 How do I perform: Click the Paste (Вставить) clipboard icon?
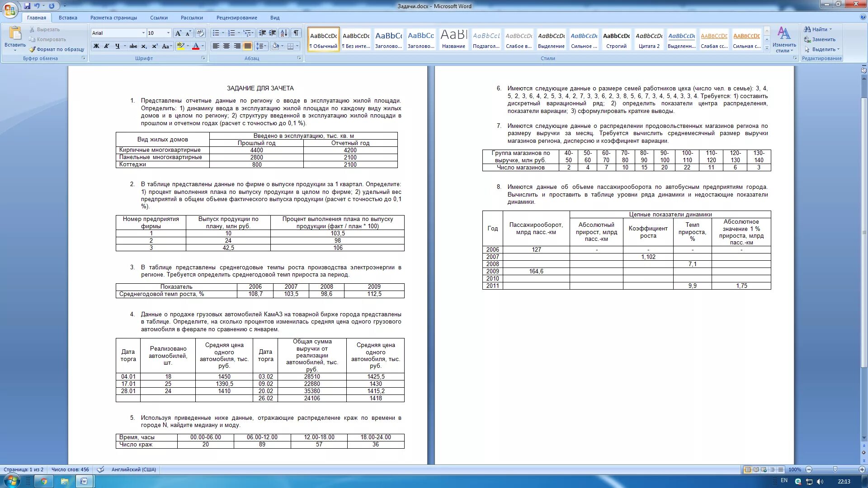pyautogui.click(x=15, y=33)
